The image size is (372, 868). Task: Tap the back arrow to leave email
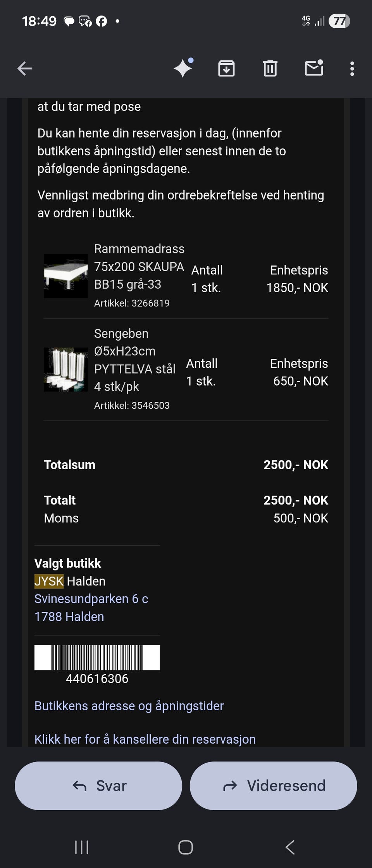(x=24, y=69)
